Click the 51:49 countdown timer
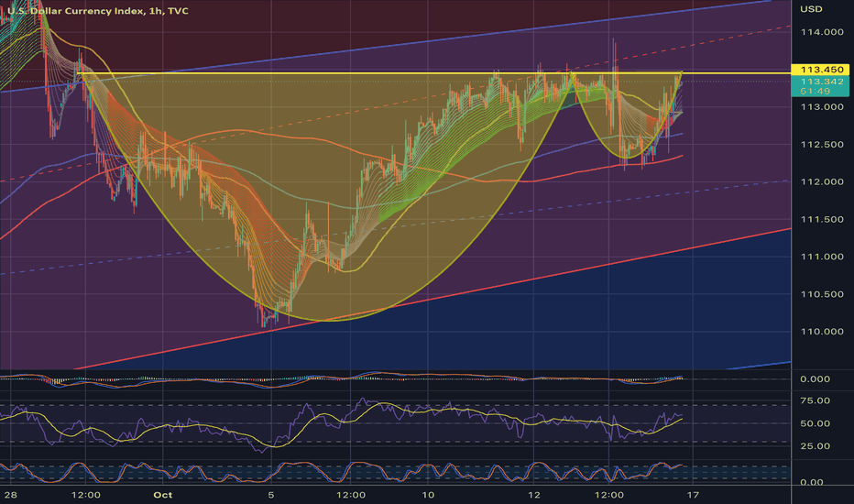Image resolution: width=854 pixels, height=504 pixels. (x=815, y=92)
